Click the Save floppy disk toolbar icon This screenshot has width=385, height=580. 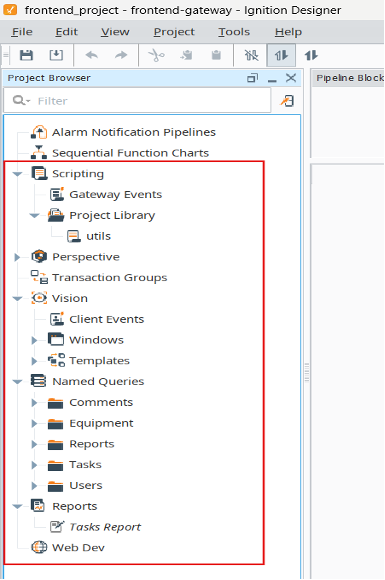[26, 55]
